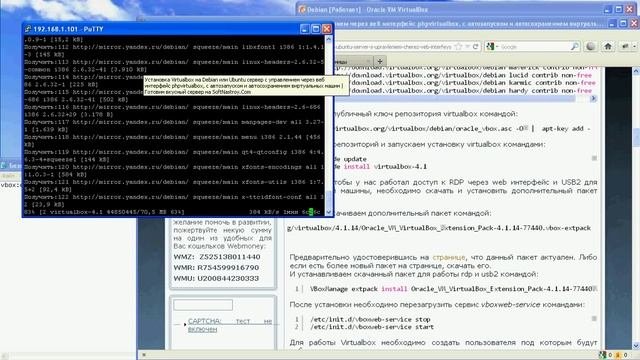Click the browser page vertical scrollbar thumb

point(636,137)
